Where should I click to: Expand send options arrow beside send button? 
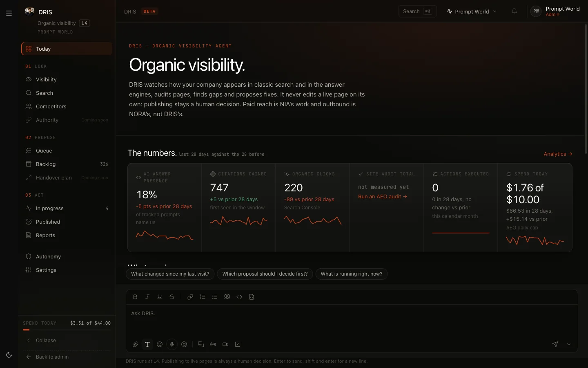[x=568, y=344]
